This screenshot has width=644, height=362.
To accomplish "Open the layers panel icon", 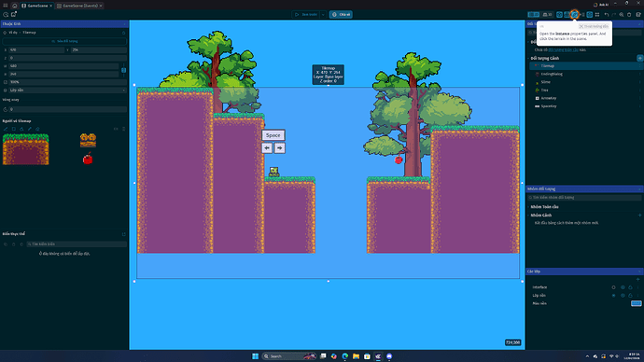I will [589, 14].
